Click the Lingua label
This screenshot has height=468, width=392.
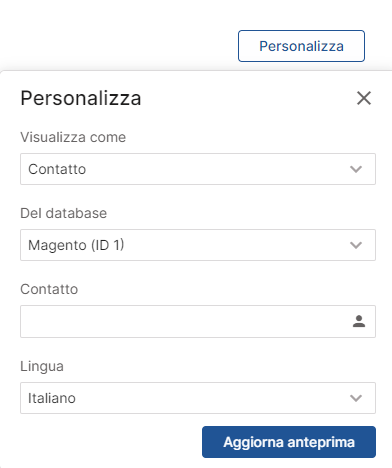tap(42, 366)
